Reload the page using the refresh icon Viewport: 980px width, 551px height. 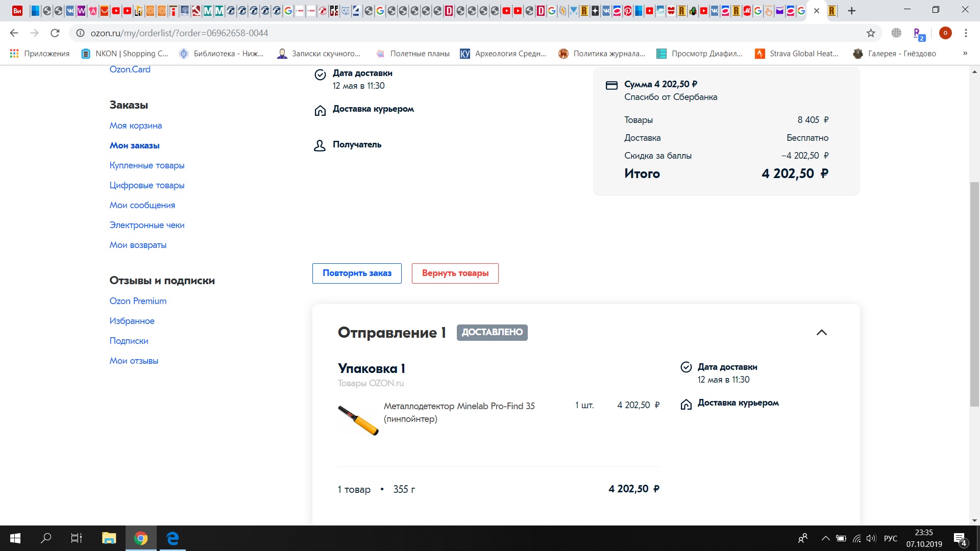click(55, 33)
